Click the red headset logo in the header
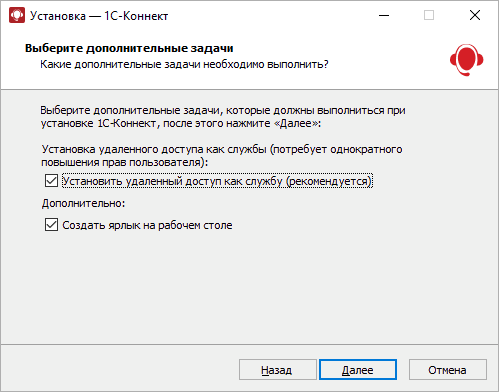This screenshot has height=392, width=499. pos(466,60)
